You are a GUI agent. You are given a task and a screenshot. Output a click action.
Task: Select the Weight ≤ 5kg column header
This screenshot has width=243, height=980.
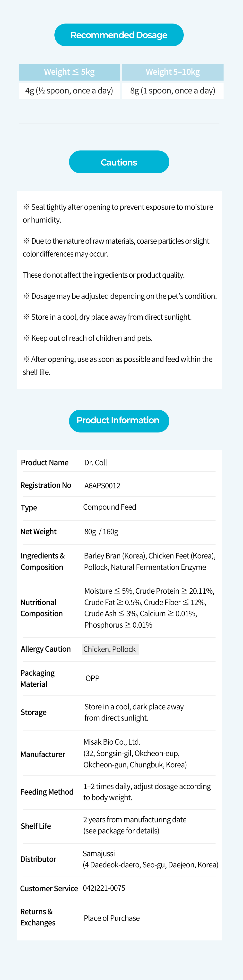tap(69, 72)
